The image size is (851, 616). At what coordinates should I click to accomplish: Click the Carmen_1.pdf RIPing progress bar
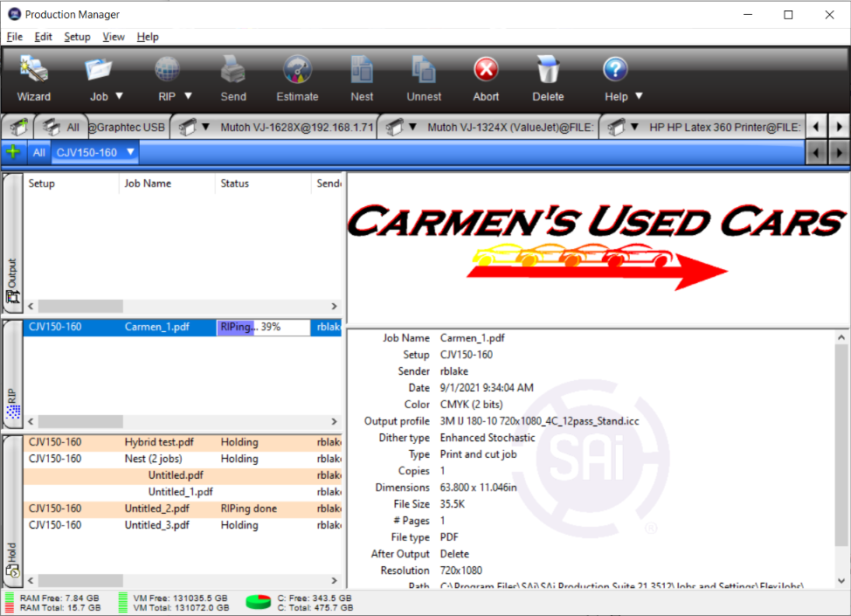click(x=263, y=327)
